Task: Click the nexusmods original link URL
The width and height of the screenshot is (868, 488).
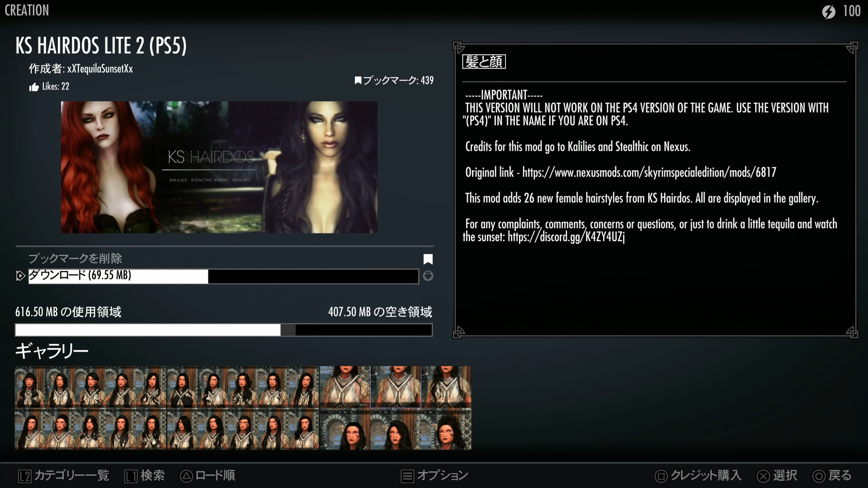Action: coord(649,172)
